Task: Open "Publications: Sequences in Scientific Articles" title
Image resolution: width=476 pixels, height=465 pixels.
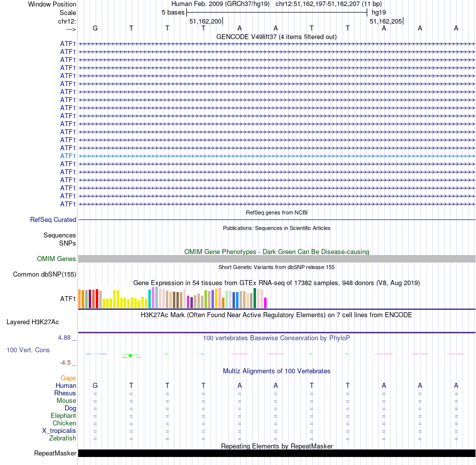Action: point(277,228)
